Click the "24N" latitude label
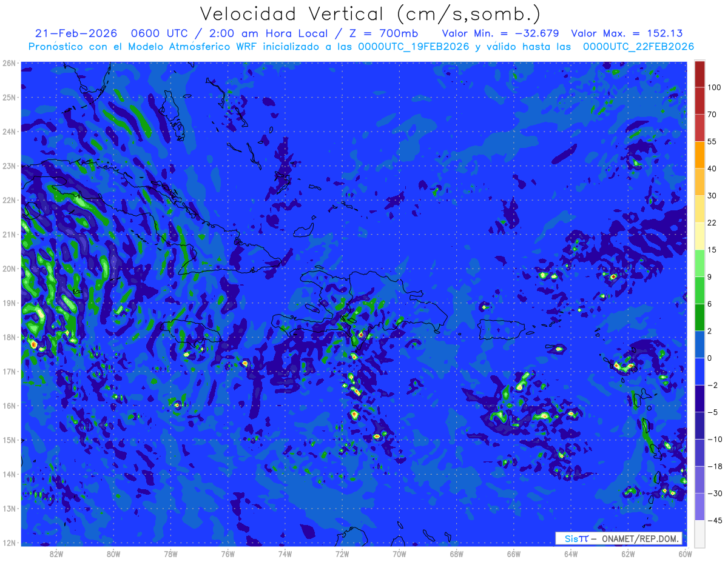The width and height of the screenshot is (728, 562). (x=9, y=132)
